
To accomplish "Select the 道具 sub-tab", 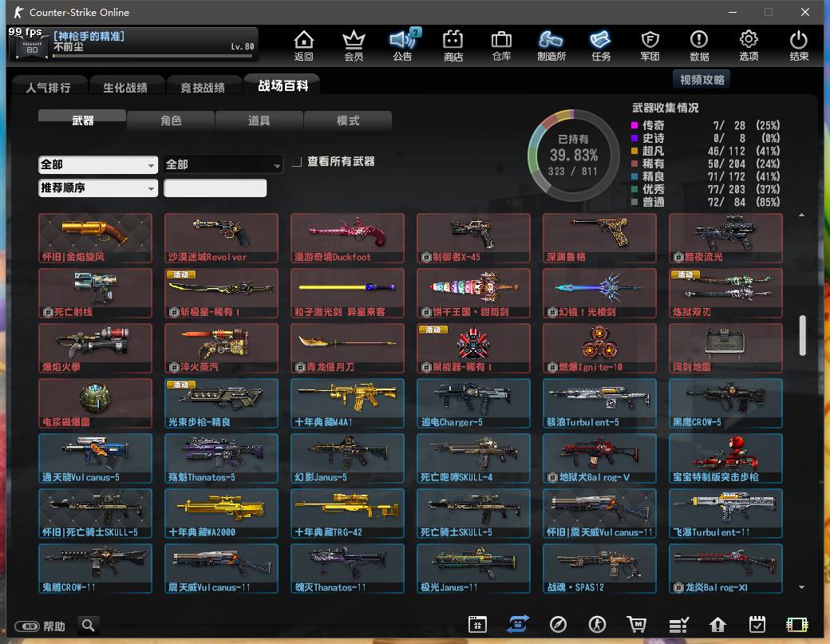I will click(x=259, y=121).
